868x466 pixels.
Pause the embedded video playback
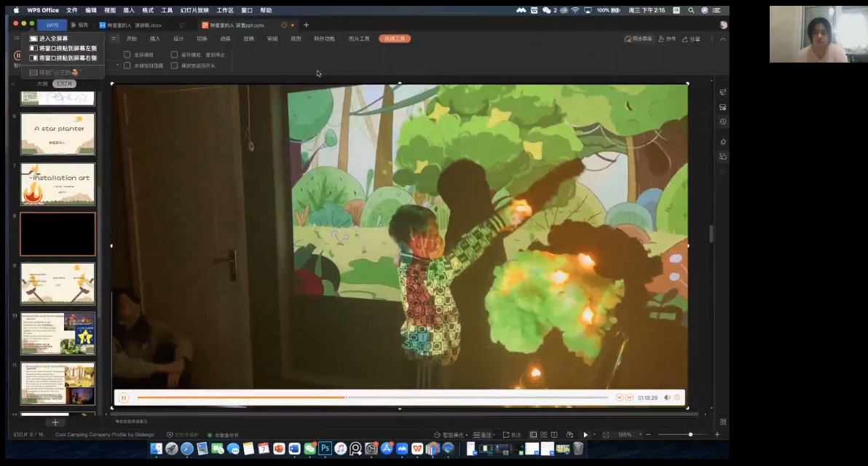pyautogui.click(x=124, y=398)
